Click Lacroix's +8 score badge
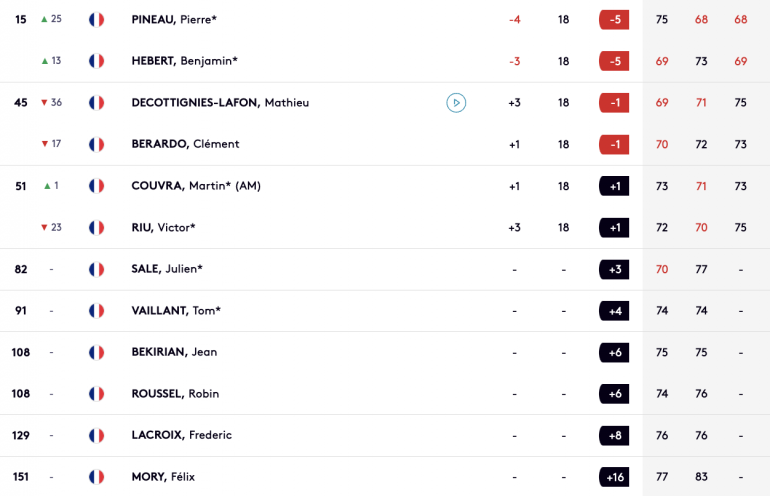 tap(614, 436)
